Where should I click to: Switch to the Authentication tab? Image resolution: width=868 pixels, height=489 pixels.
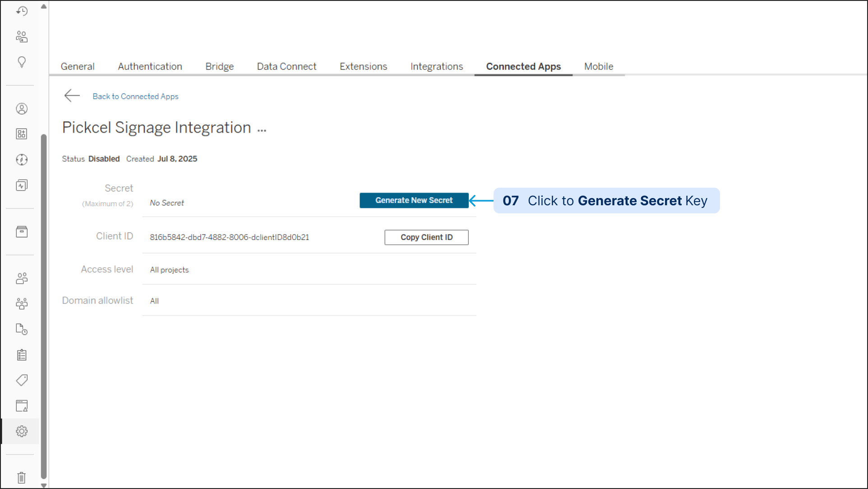[x=150, y=67]
